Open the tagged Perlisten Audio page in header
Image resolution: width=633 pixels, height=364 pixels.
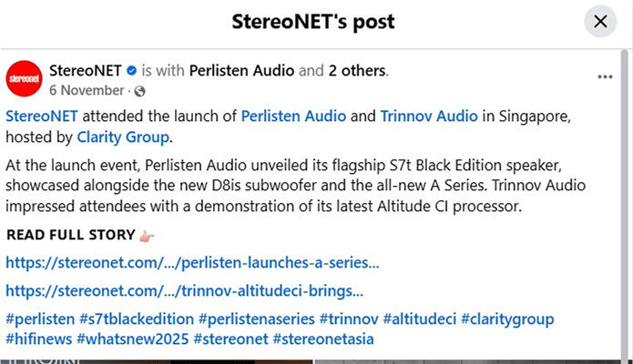pos(241,70)
